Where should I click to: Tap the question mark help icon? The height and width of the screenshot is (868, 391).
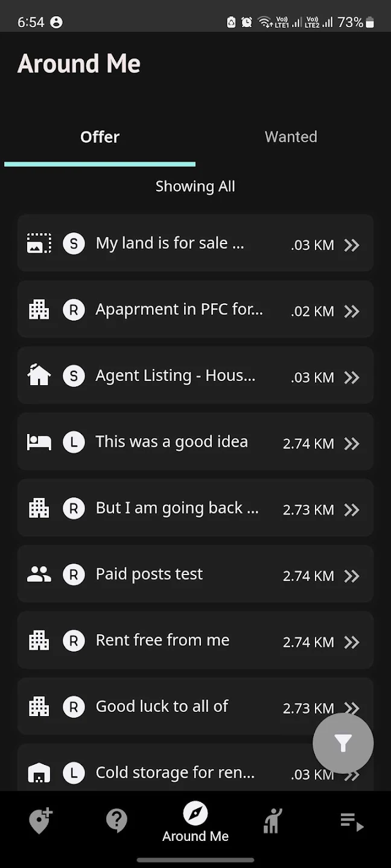116,820
